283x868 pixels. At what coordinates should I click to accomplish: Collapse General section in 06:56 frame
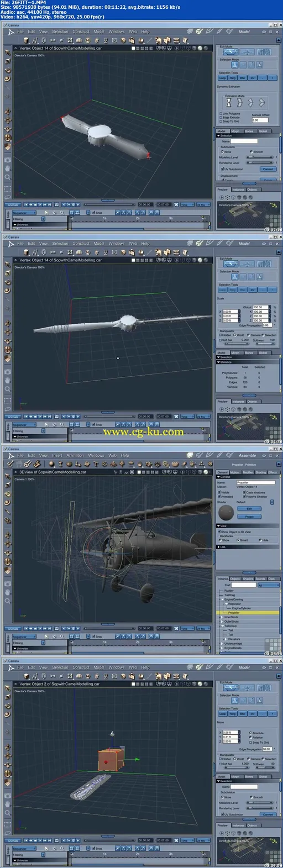(x=218, y=477)
